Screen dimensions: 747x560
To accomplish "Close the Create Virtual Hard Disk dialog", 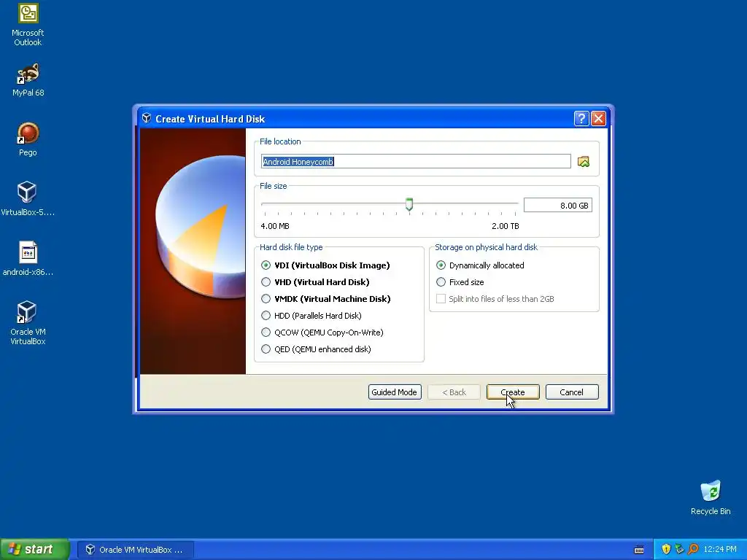I will click(x=598, y=119).
